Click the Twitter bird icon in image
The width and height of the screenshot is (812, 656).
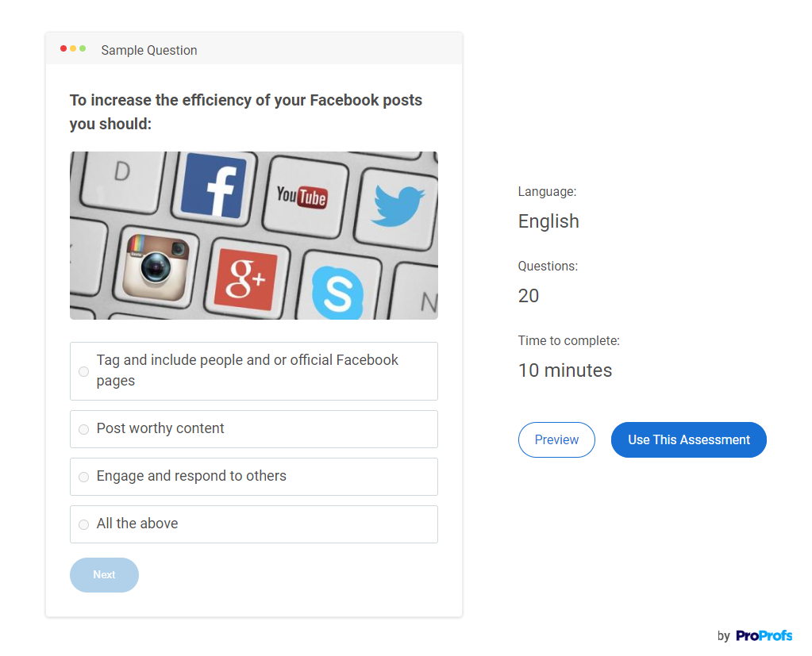point(398,205)
